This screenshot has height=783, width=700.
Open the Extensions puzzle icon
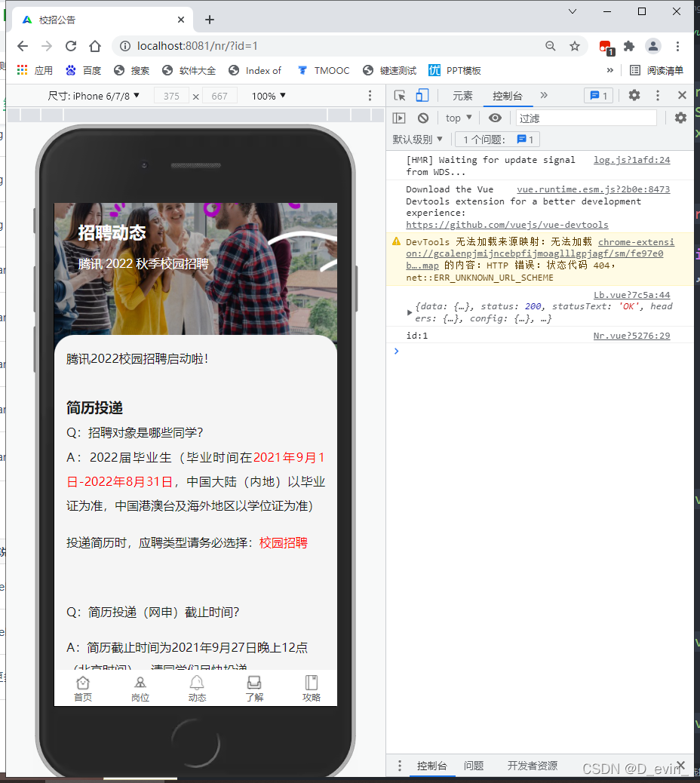629,47
